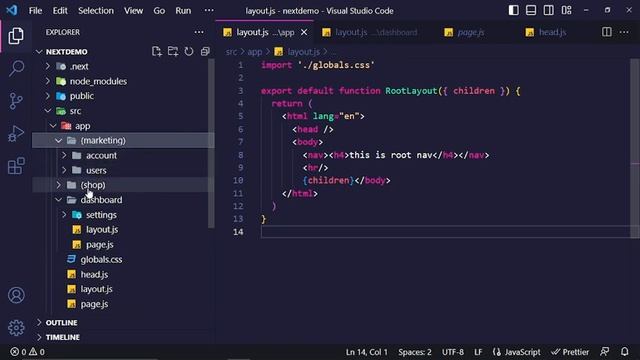Viewport: 640px width, 360px height.
Task: Open feedback icon in status bar
Action: tap(604, 351)
